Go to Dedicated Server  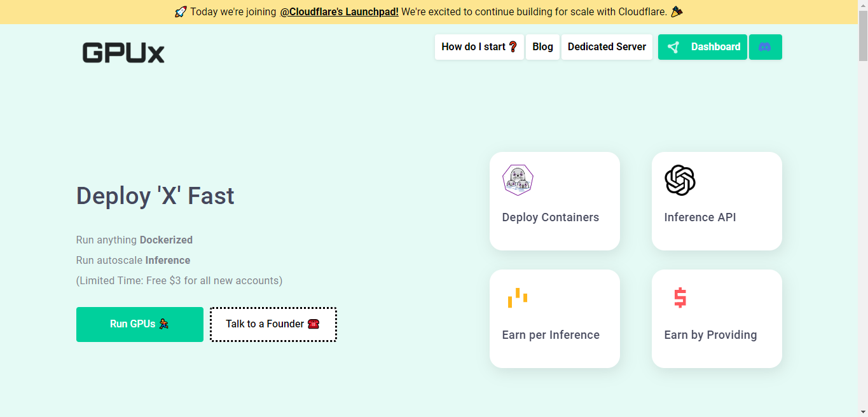tap(607, 47)
